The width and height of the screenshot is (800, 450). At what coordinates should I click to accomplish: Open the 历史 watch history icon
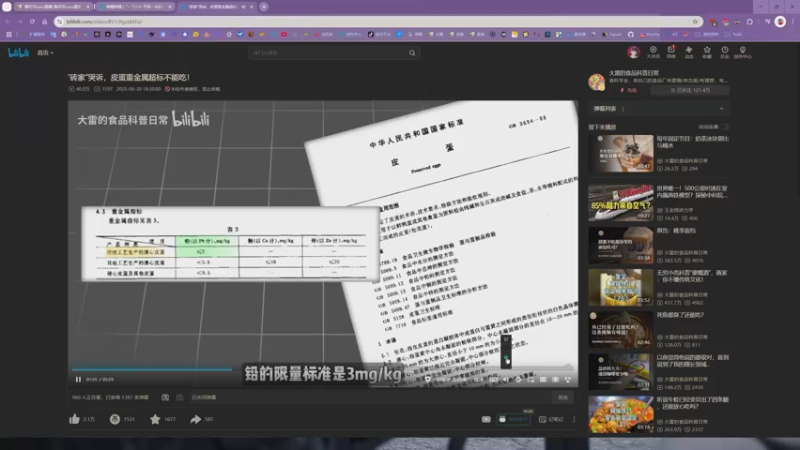(724, 52)
